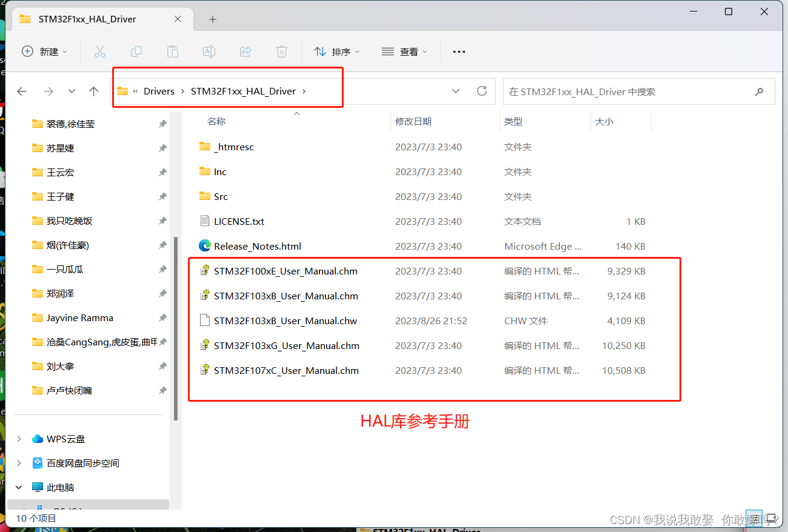Navigate back using the left arrow

(22, 91)
